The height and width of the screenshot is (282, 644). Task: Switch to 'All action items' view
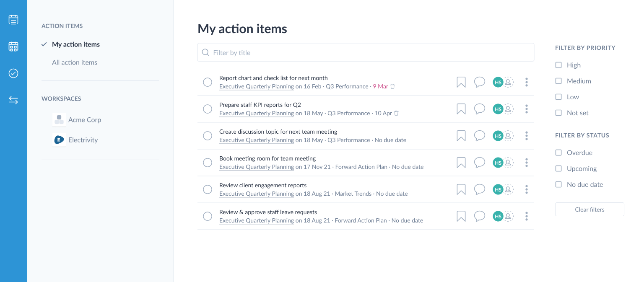[x=75, y=62]
